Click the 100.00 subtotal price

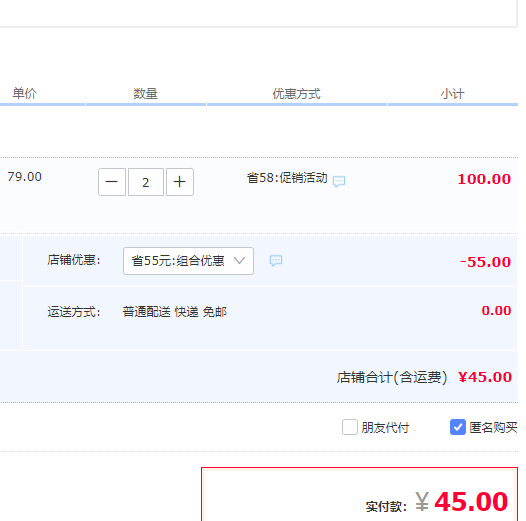point(484,179)
